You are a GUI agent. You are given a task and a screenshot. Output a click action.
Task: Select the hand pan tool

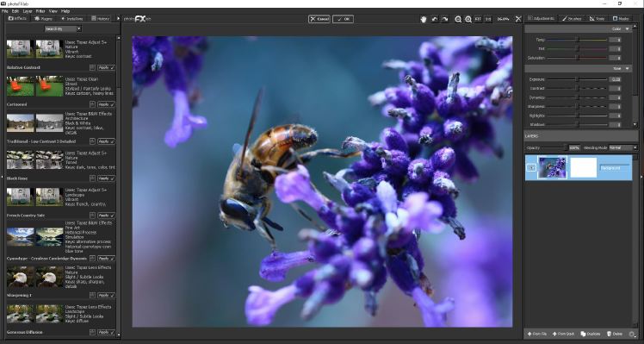[424, 19]
